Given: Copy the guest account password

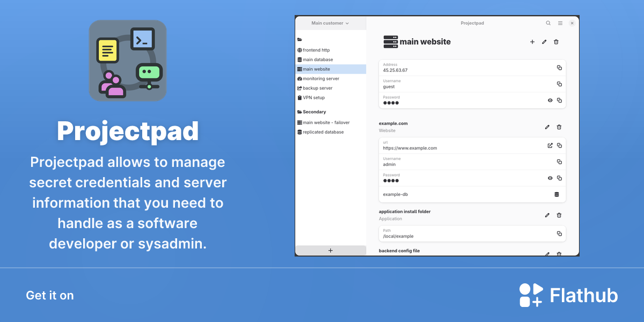Looking at the screenshot, I should (x=559, y=100).
